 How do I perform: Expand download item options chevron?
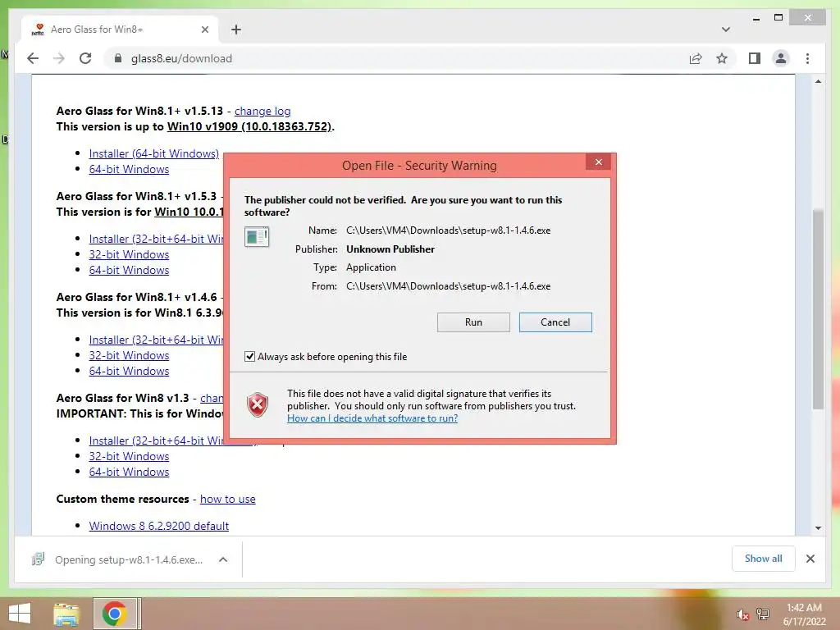pyautogui.click(x=223, y=559)
